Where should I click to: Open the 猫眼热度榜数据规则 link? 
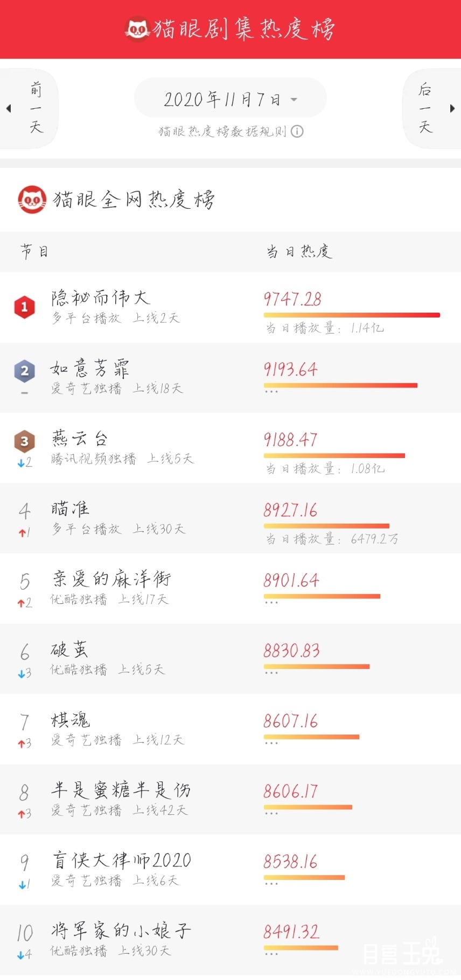[x=222, y=131]
